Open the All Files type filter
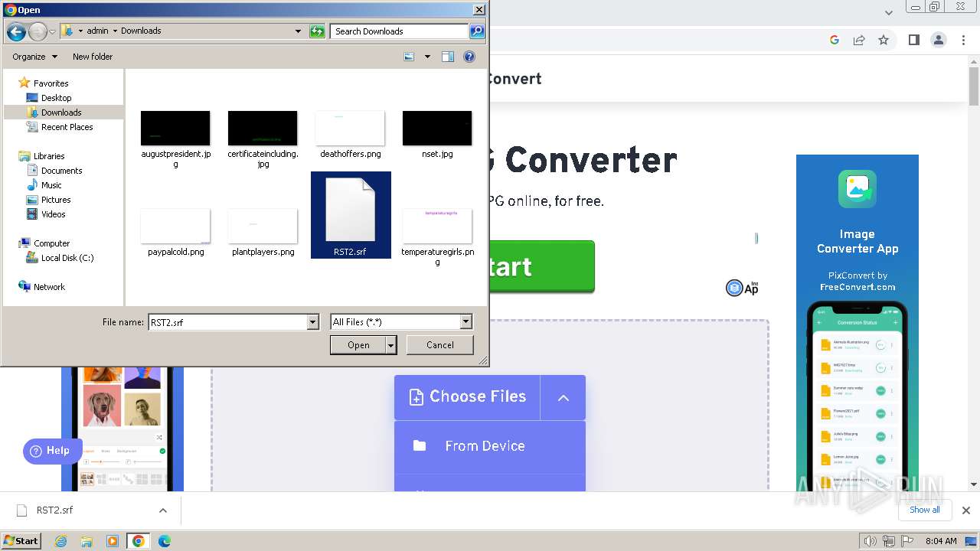 pyautogui.click(x=401, y=322)
